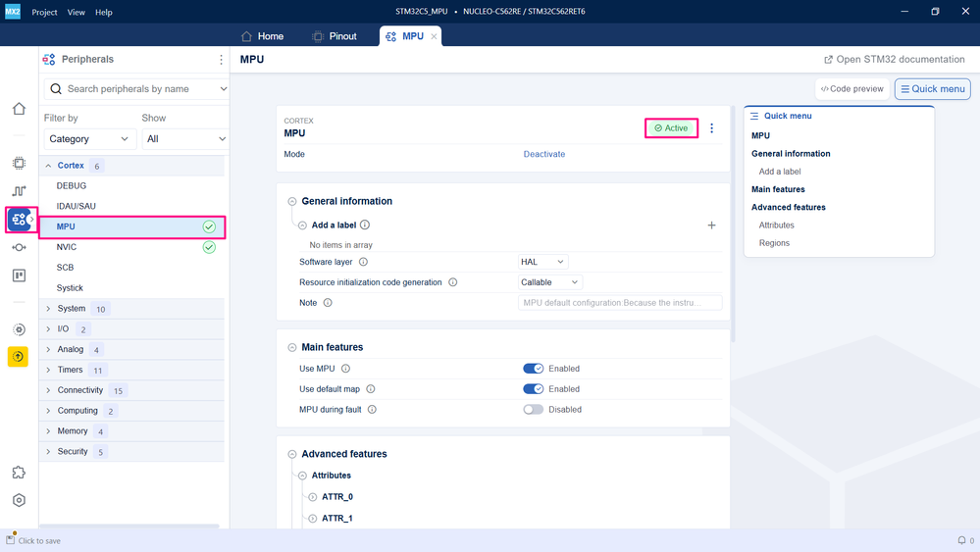980x552 pixels.
Task: Toggle the Use MPU switch
Action: tap(533, 369)
